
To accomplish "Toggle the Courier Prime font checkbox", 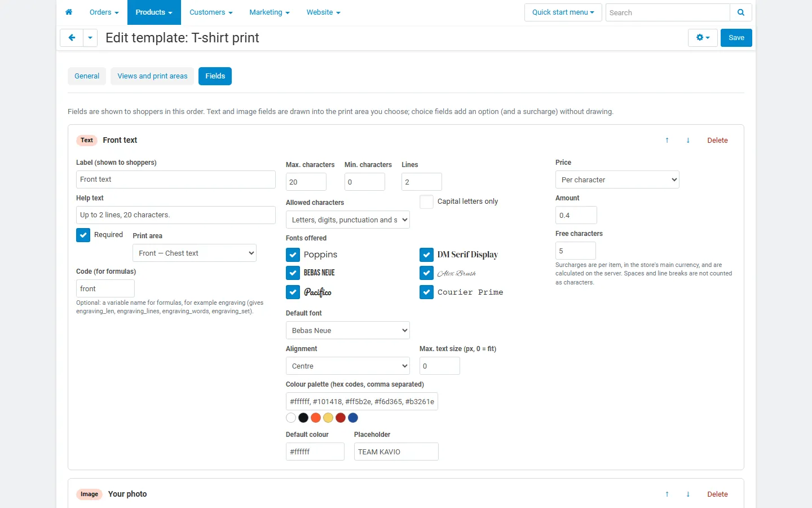I will (426, 292).
